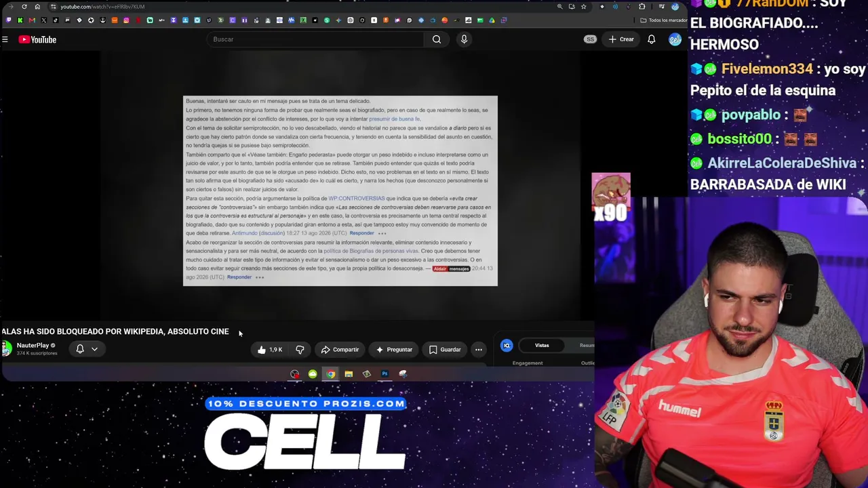Like the video showing 1,9 K

270,350
